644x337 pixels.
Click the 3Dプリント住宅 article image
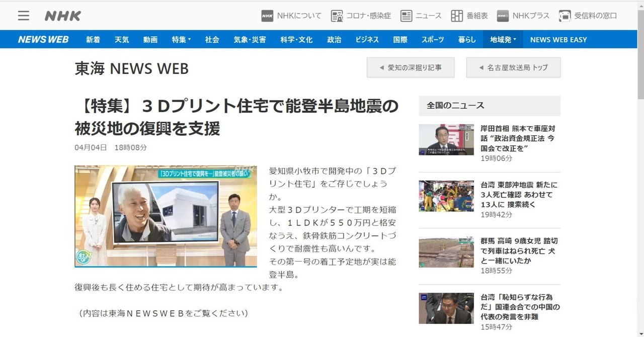pos(166,216)
